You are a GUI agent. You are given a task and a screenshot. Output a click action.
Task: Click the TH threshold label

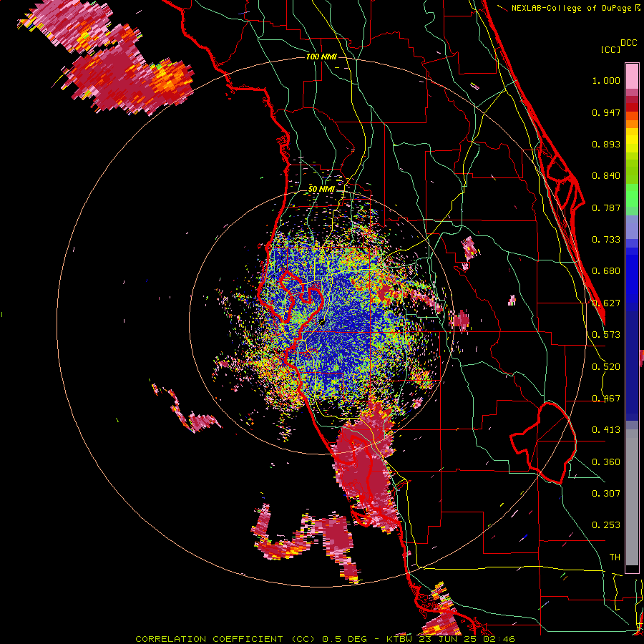click(615, 557)
